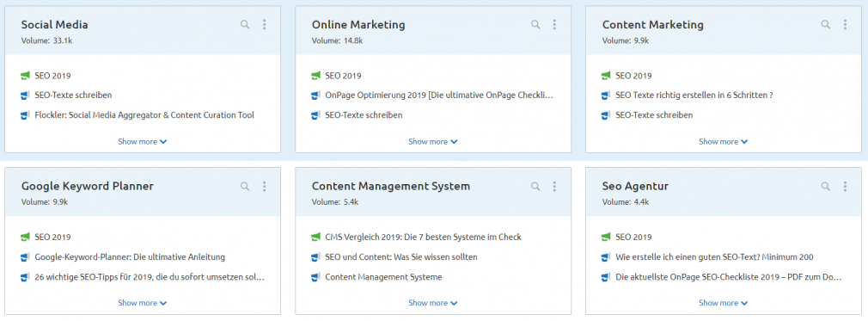This screenshot has height=321, width=868.
Task: Expand Show more in Content Marketing card
Action: (723, 141)
